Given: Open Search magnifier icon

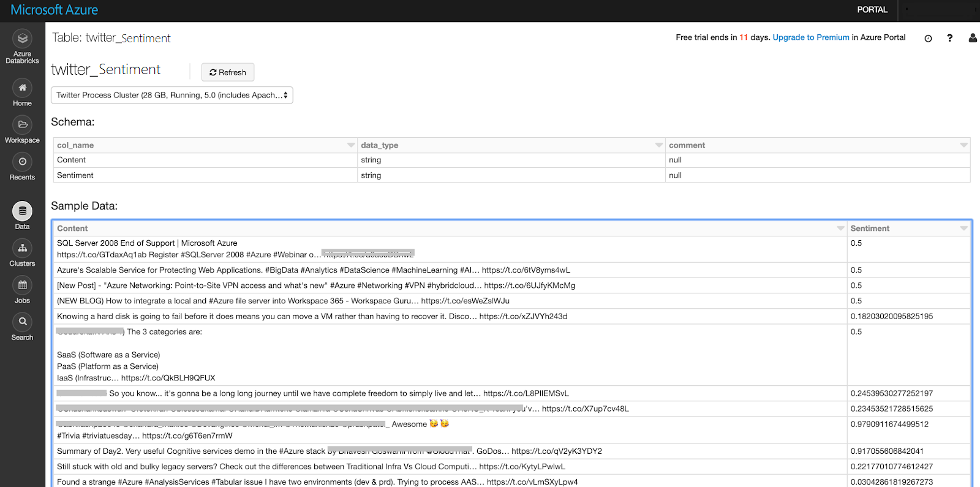Looking at the screenshot, I should 22,322.
